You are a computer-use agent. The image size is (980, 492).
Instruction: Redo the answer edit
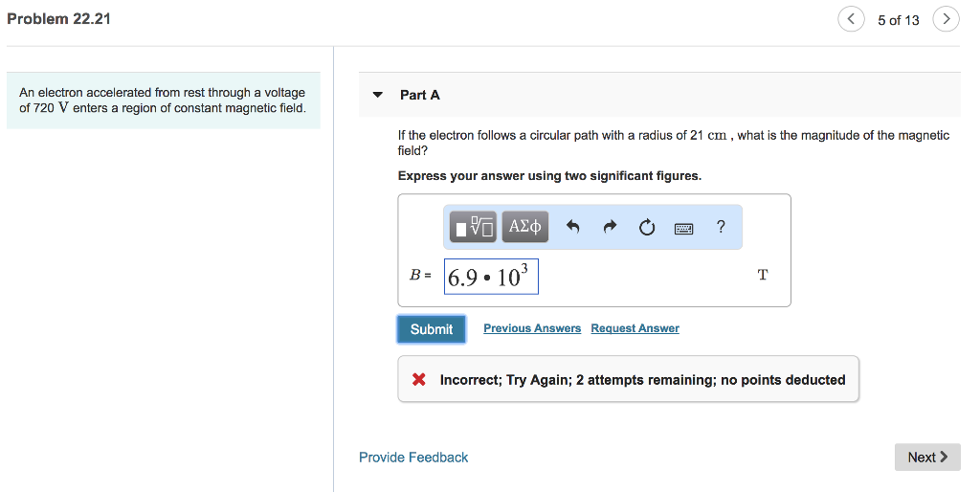pos(610,227)
